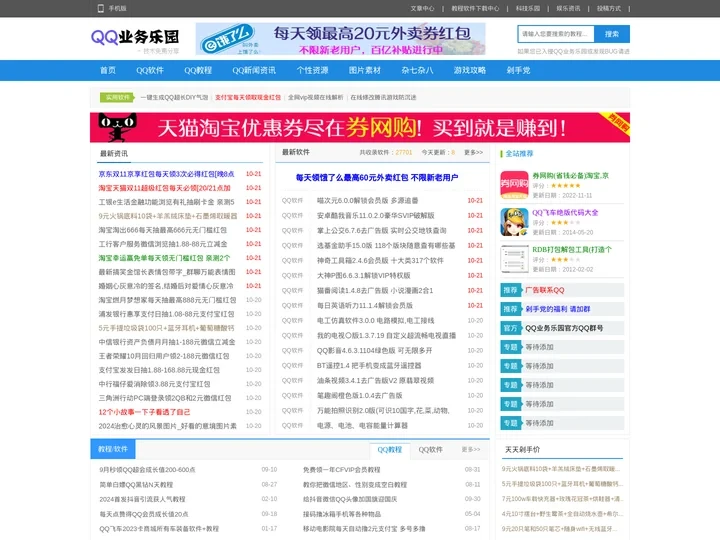Open 大神P图6.6.3.1解锁VIP特权版 entry
The image size is (720, 540).
click(364, 276)
